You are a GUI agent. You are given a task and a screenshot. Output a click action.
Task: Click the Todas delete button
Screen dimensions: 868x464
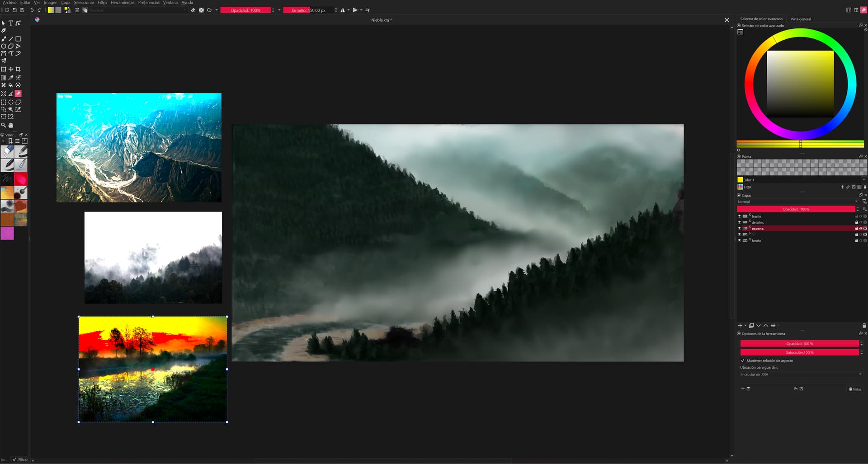855,389
